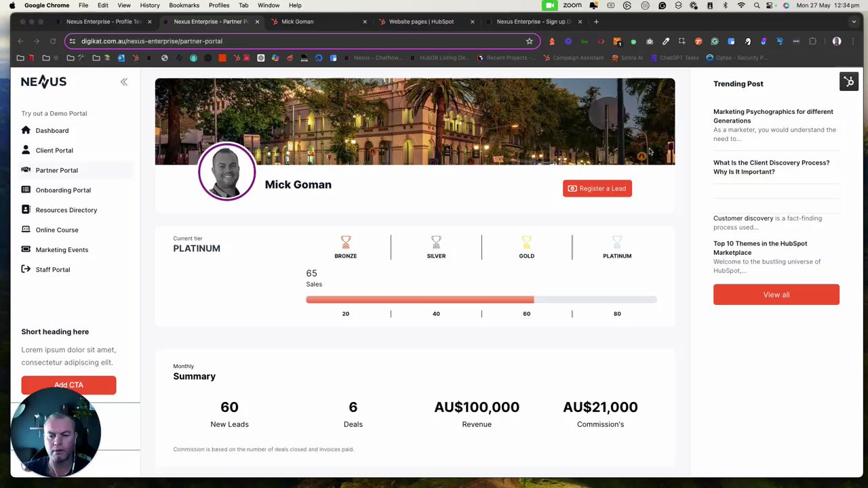The image size is (868, 488).
Task: Open the Chrome profile avatar
Action: pos(837,41)
